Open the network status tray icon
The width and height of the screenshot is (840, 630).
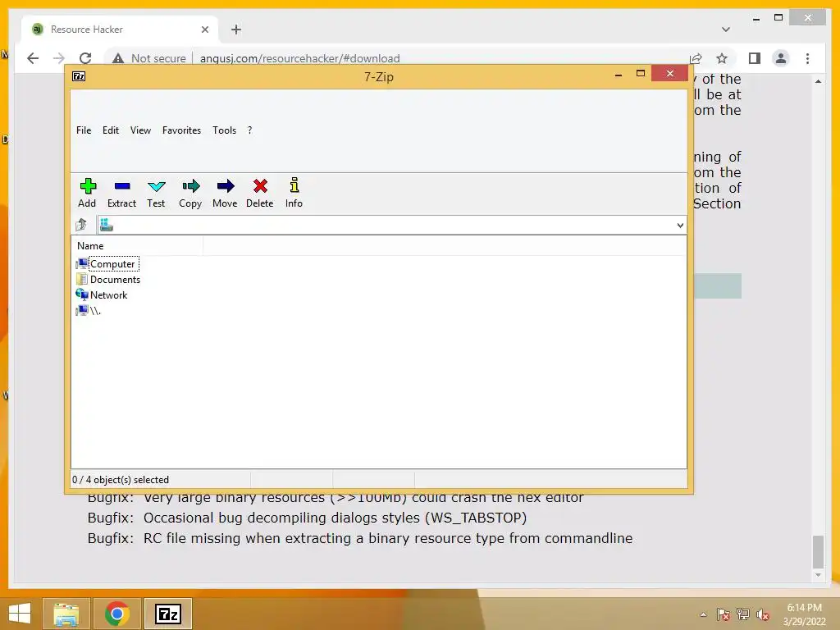click(x=743, y=614)
